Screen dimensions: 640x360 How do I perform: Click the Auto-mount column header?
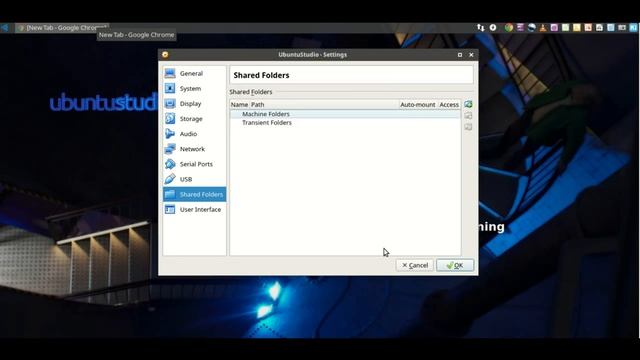(x=418, y=104)
